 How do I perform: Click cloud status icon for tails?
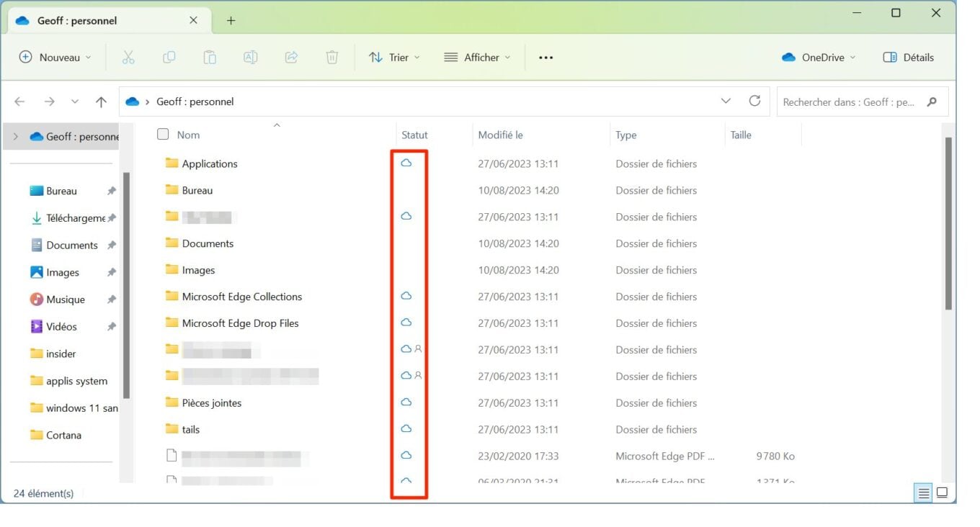tap(406, 428)
